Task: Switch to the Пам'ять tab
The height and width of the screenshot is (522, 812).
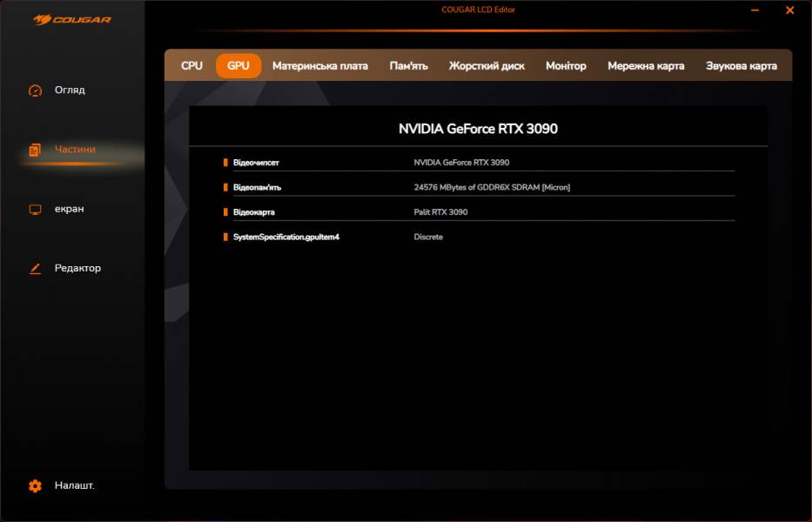Action: [x=411, y=65]
